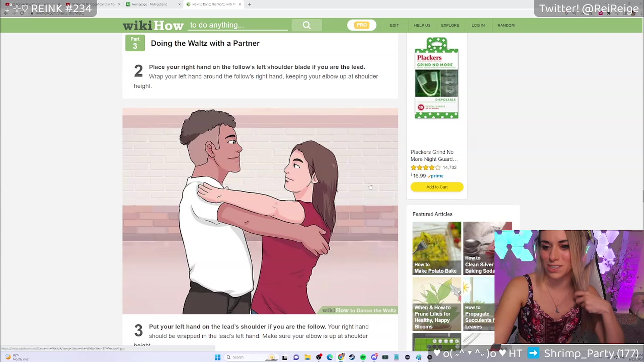
Task: Click the Plackers Grind No More Night Guard title
Action: 434,156
